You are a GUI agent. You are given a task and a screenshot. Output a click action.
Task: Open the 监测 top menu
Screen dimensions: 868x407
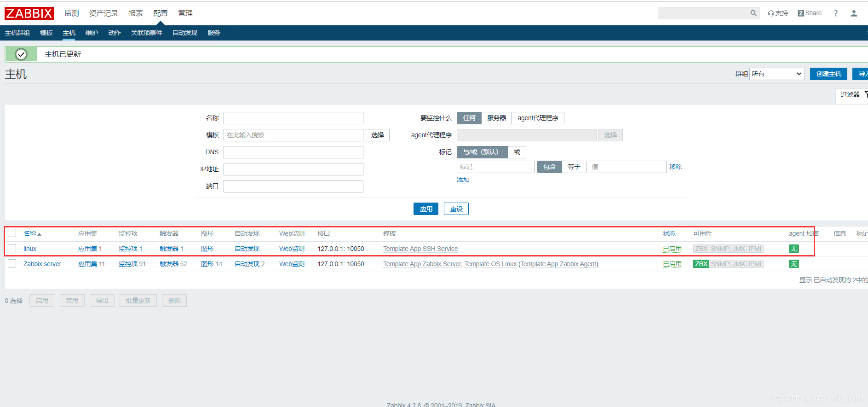pyautogui.click(x=72, y=13)
